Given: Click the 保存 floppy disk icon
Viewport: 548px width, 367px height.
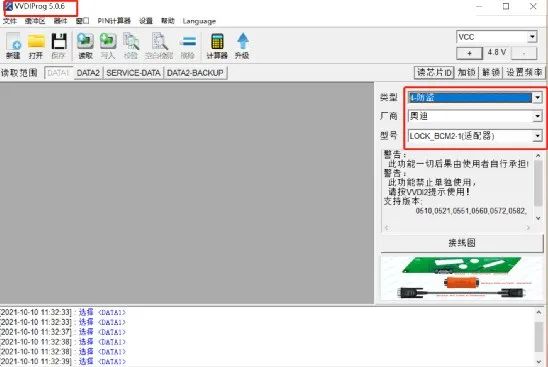Looking at the screenshot, I should coord(59,45).
